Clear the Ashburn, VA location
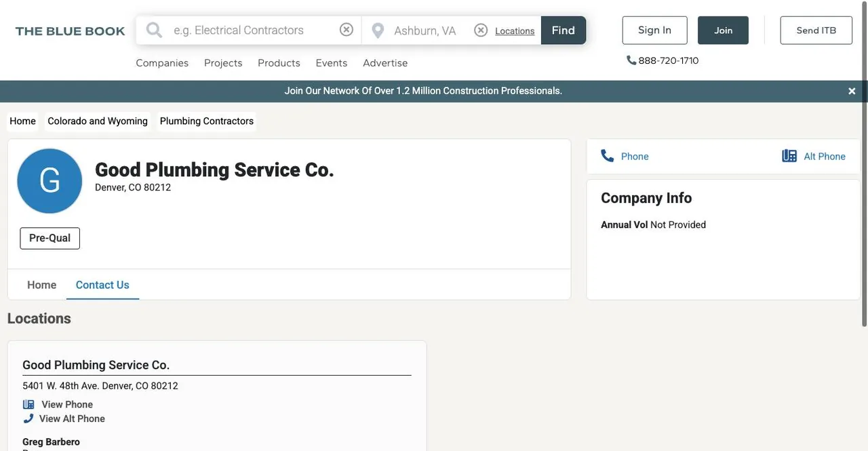Screen dimensions: 868x451 point(481,30)
